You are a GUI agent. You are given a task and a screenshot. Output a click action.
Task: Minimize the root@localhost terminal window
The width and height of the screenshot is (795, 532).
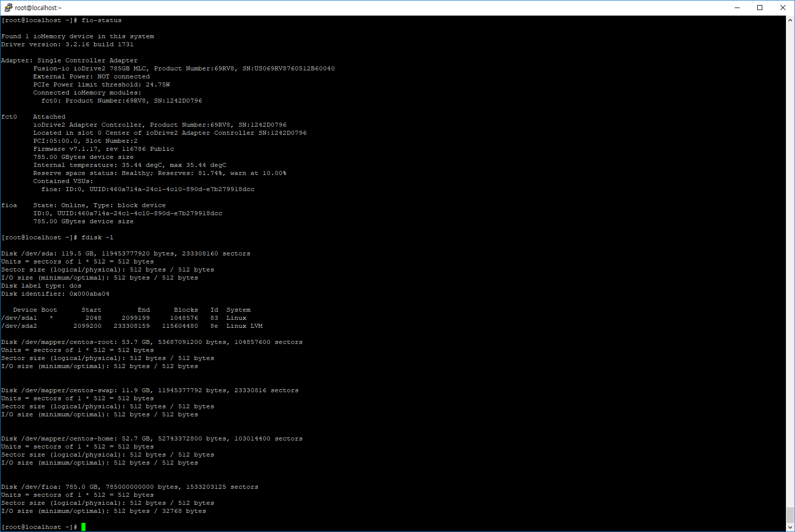pyautogui.click(x=737, y=8)
